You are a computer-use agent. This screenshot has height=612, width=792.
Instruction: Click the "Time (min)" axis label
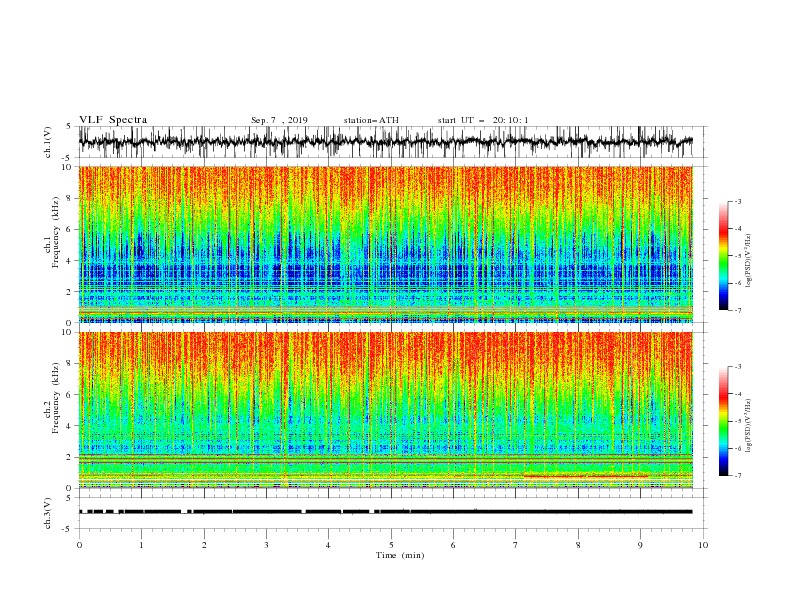[x=400, y=555]
